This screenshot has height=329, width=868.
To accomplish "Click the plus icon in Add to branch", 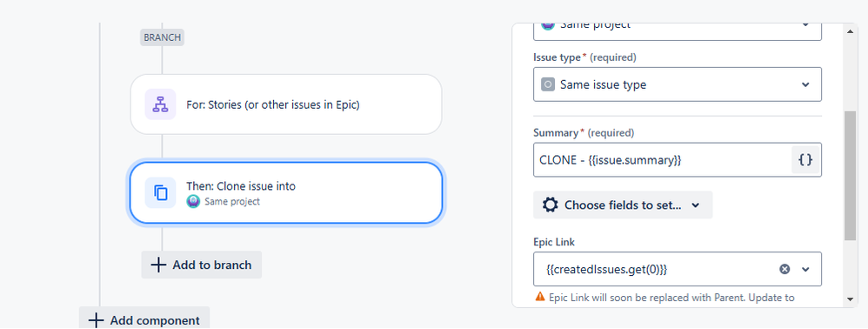I will [x=159, y=265].
